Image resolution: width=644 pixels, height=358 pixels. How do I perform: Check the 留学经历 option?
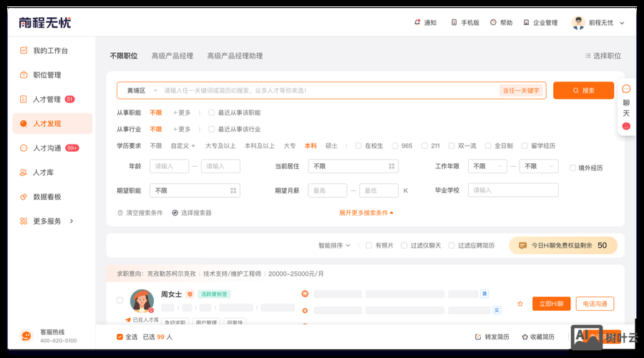pos(525,146)
